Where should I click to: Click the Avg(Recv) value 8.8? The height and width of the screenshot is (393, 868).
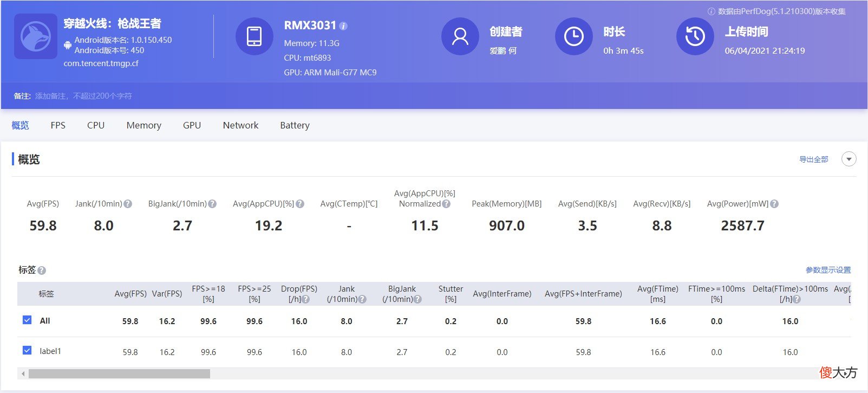(x=662, y=226)
